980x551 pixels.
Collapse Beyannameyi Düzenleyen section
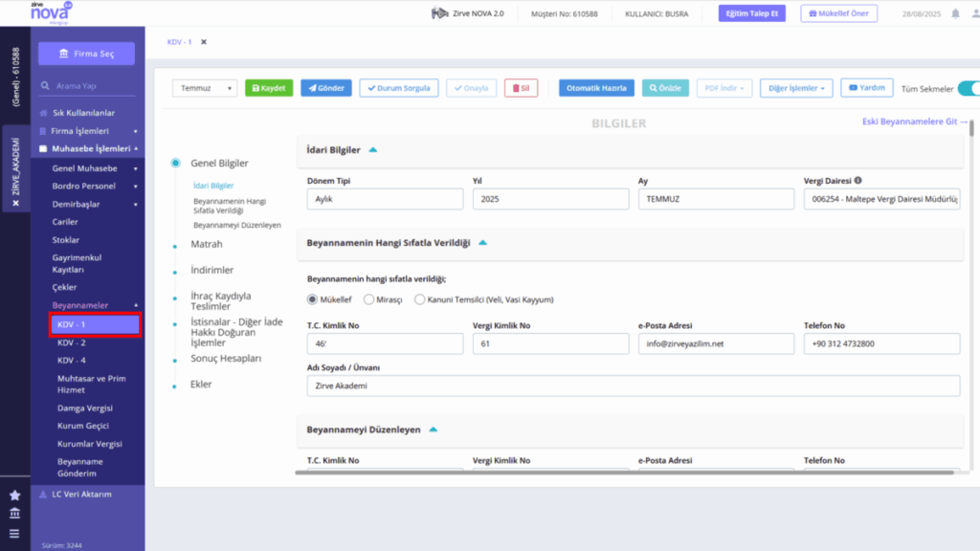[434, 430]
